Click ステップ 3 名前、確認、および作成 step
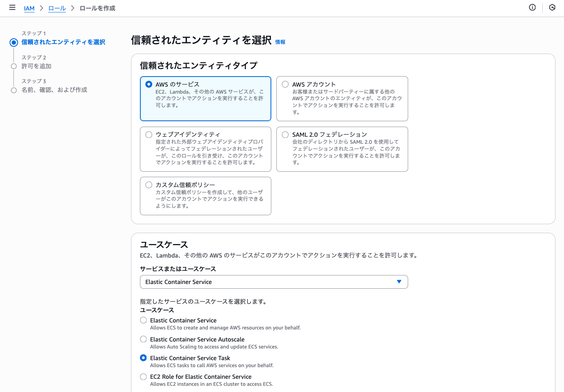Screen dimensions: 564x392 54,90
